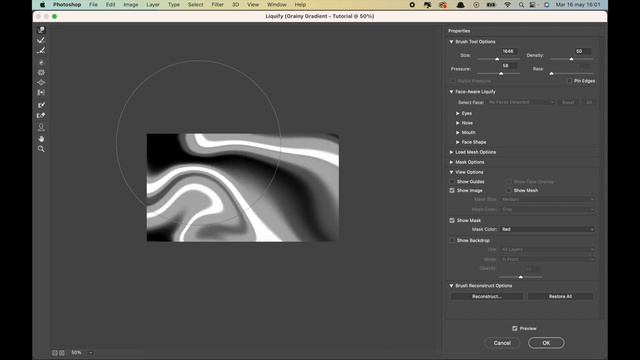Click the Restore All button
This screenshot has width=640, height=360.
click(x=560, y=297)
